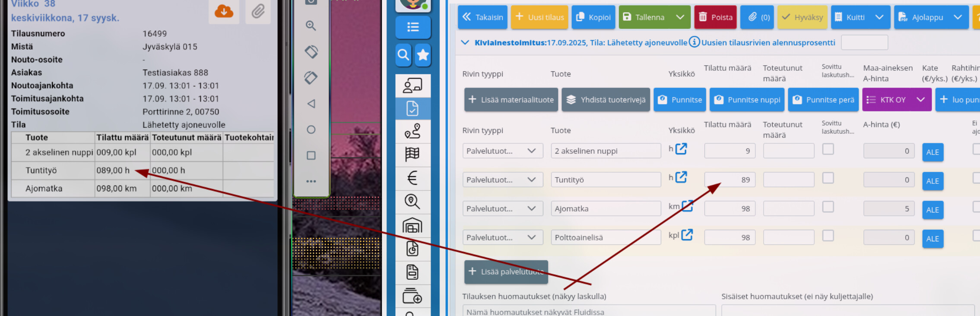Click the Lisää materiaalituote button

[x=511, y=100]
